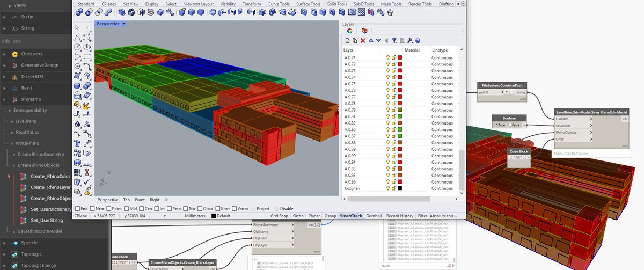Click the check mark tool in left toolbar
This screenshot has height=270, width=644.
[x=87, y=183]
